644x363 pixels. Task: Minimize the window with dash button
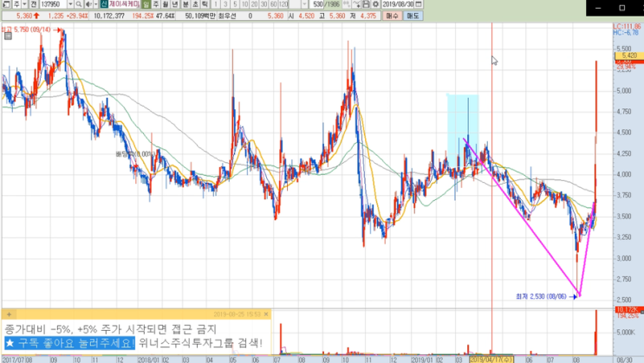coord(598,8)
